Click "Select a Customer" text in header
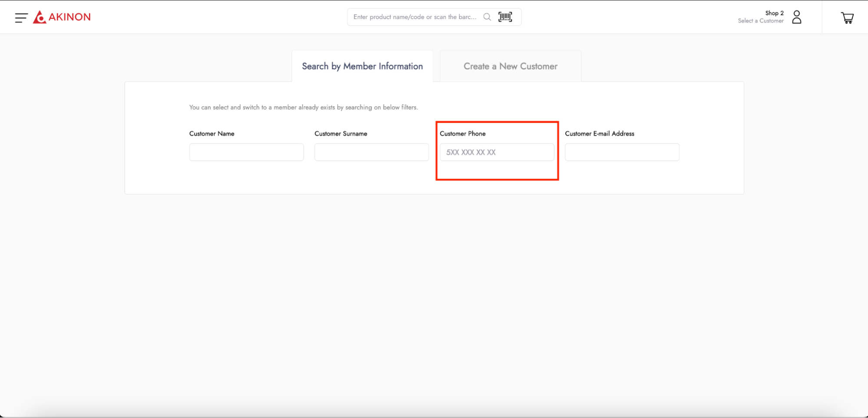 760,21
